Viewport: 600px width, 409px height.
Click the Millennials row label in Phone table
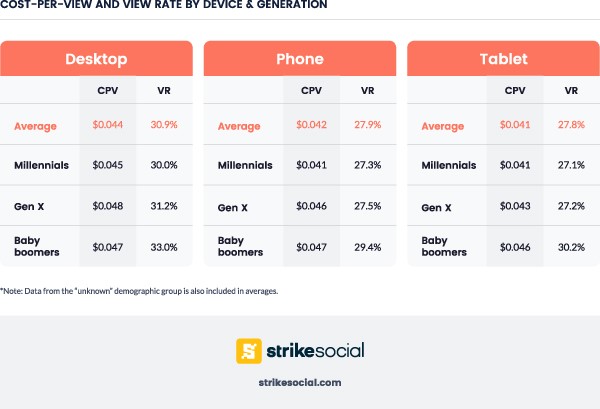click(245, 165)
